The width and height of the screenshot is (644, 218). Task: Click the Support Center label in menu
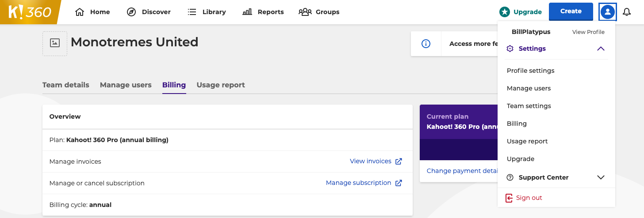click(x=544, y=177)
